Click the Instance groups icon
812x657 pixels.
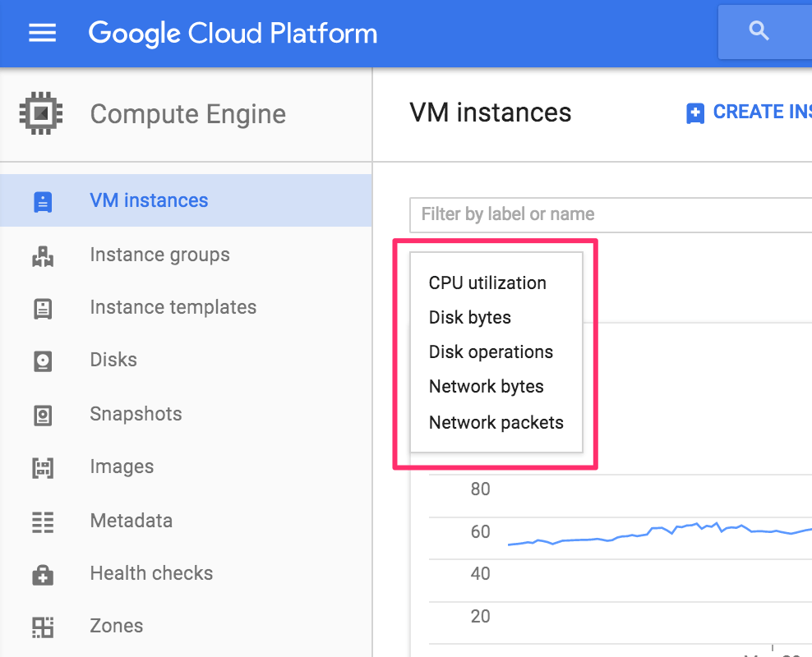pyautogui.click(x=43, y=255)
